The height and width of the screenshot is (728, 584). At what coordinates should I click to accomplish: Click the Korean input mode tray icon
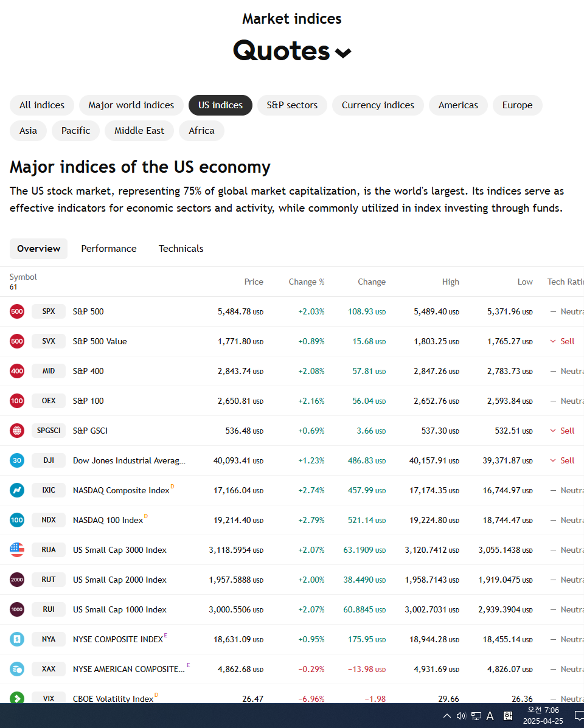pyautogui.click(x=508, y=716)
